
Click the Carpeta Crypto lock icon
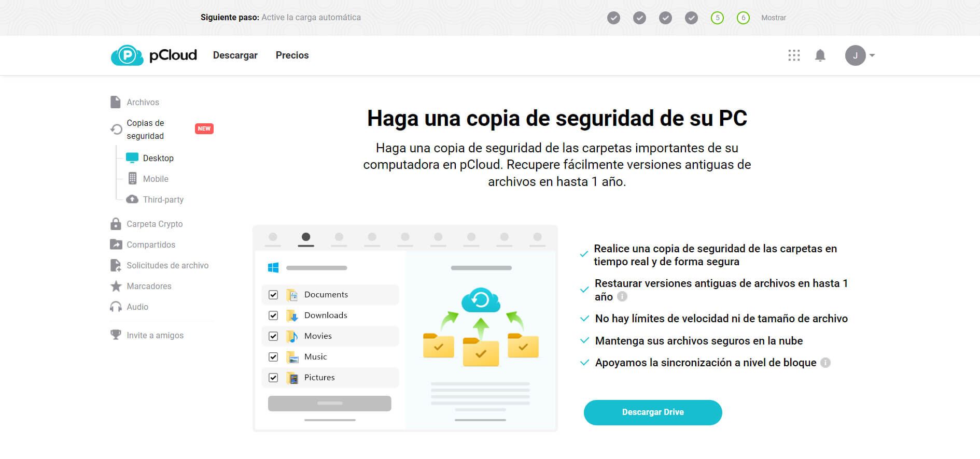pos(116,224)
